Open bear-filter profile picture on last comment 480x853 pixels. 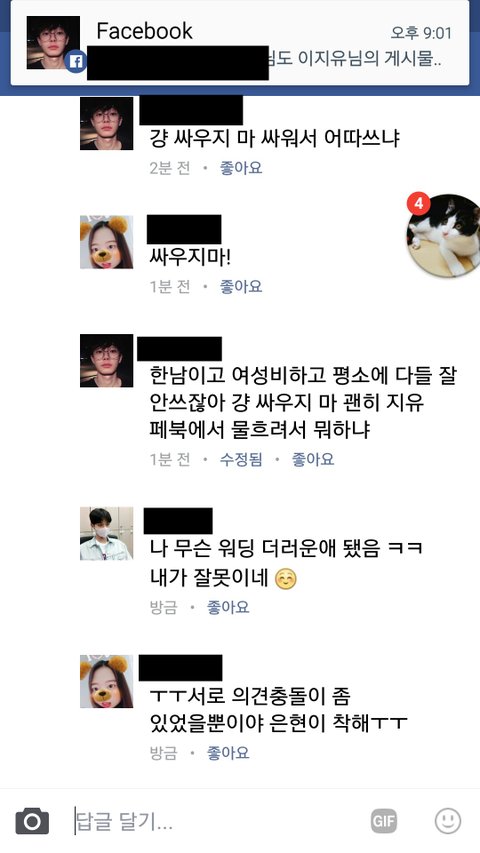pyautogui.click(x=107, y=682)
